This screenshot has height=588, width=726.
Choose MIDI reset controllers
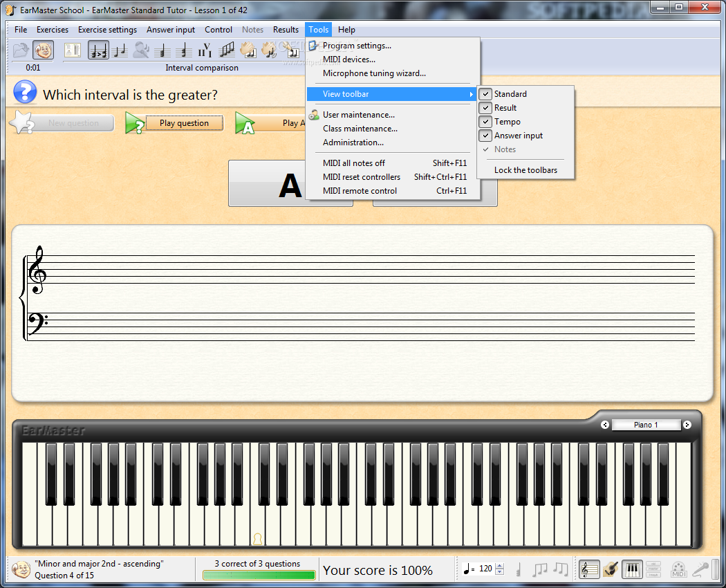pyautogui.click(x=393, y=177)
